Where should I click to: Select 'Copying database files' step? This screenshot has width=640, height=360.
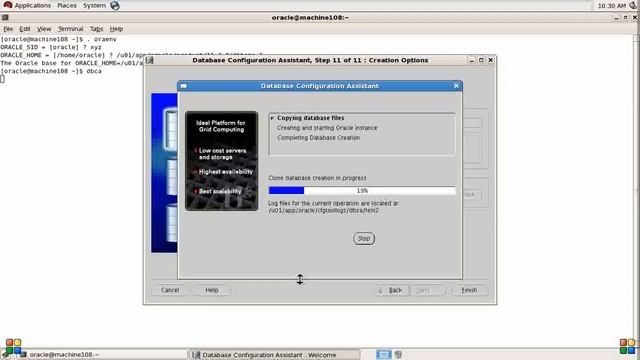pyautogui.click(x=310, y=118)
